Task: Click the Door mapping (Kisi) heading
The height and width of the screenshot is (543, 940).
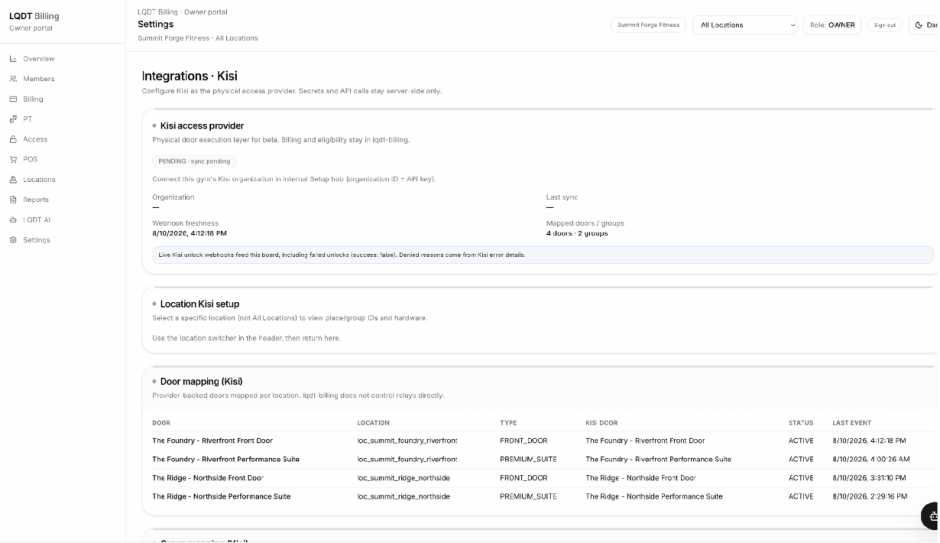Action: (201, 381)
